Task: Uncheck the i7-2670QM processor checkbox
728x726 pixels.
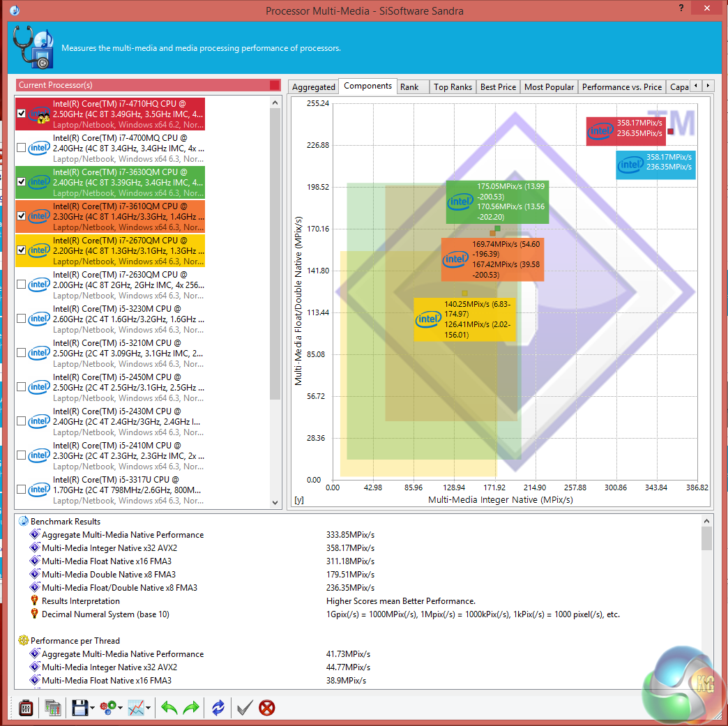Action: [21, 250]
